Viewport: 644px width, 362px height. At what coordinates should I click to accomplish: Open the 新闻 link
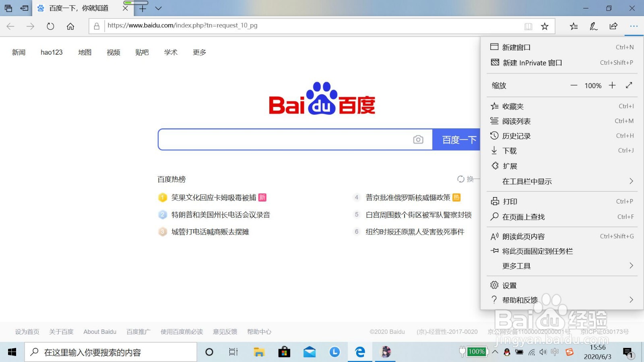[19, 52]
